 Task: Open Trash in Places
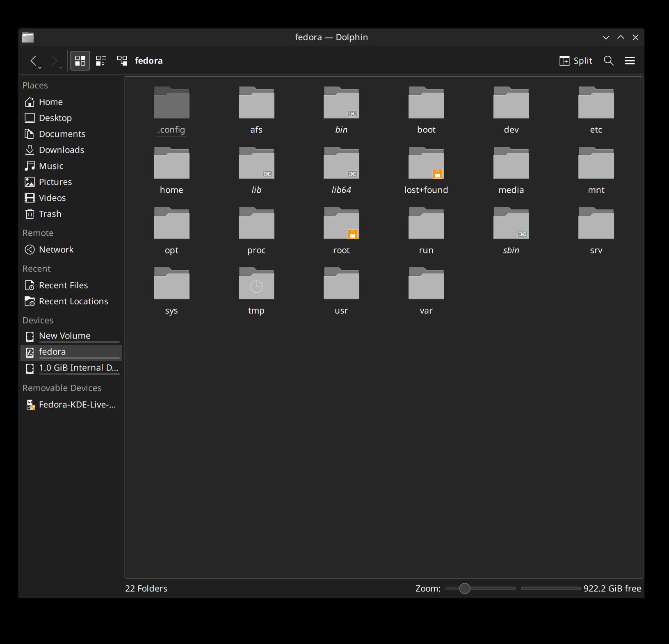click(71, 214)
